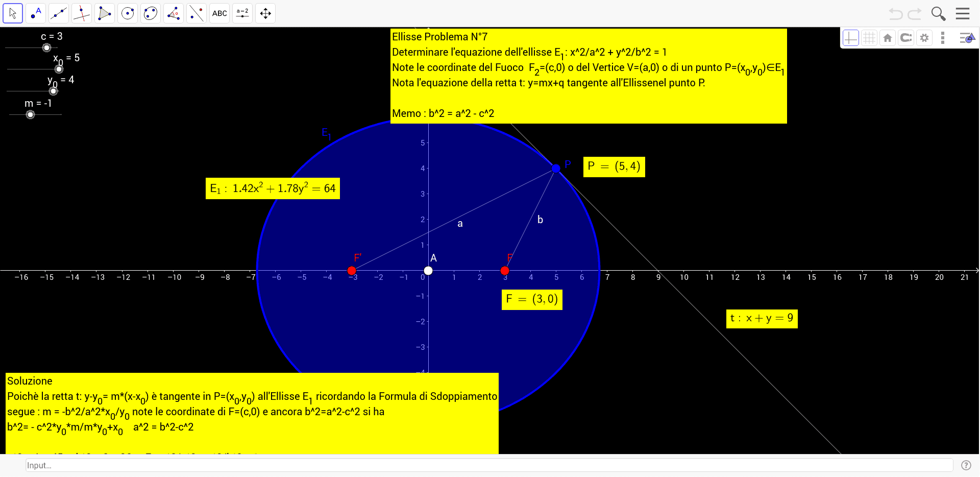Select the Move arrow tool
The image size is (980, 477).
coord(13,13)
